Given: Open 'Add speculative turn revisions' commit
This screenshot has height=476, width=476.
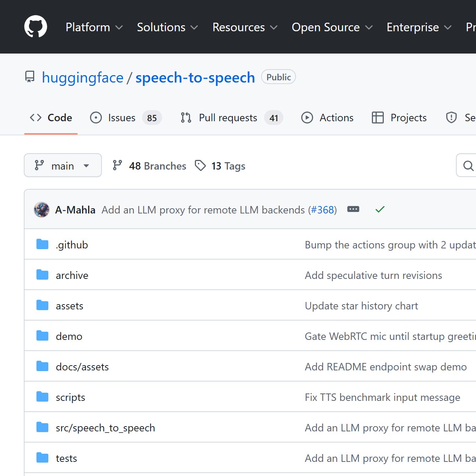Looking at the screenshot, I should pos(373,275).
